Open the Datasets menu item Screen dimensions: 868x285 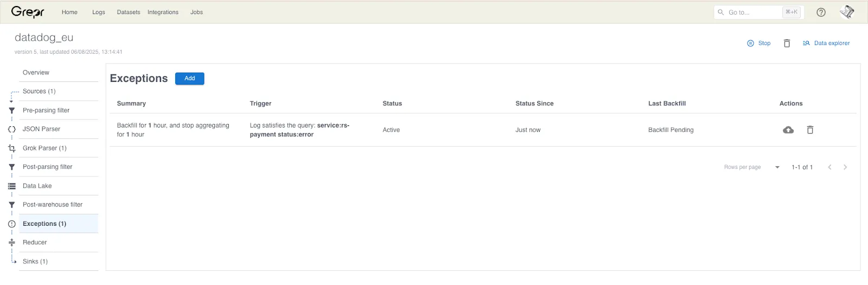[x=129, y=12]
